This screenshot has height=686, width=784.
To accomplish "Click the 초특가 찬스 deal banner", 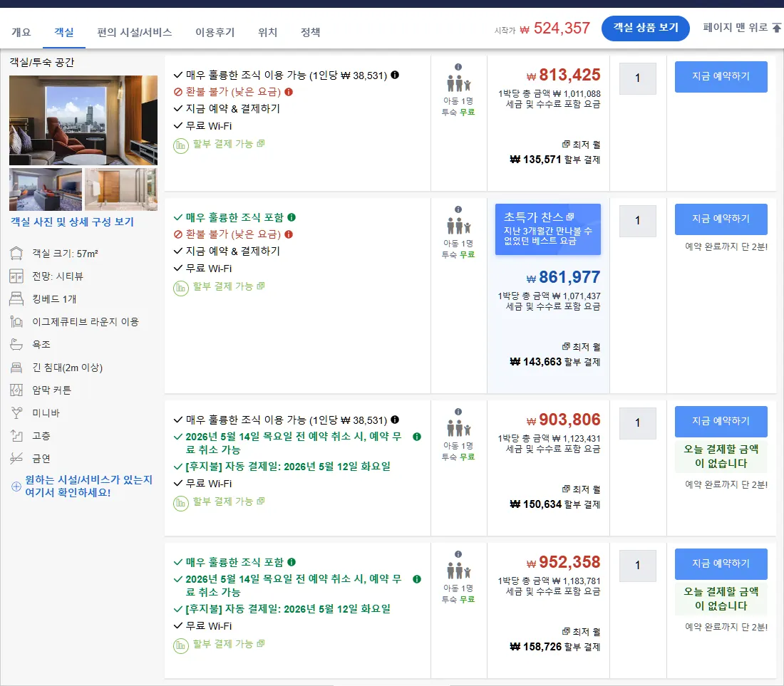I will coord(548,229).
